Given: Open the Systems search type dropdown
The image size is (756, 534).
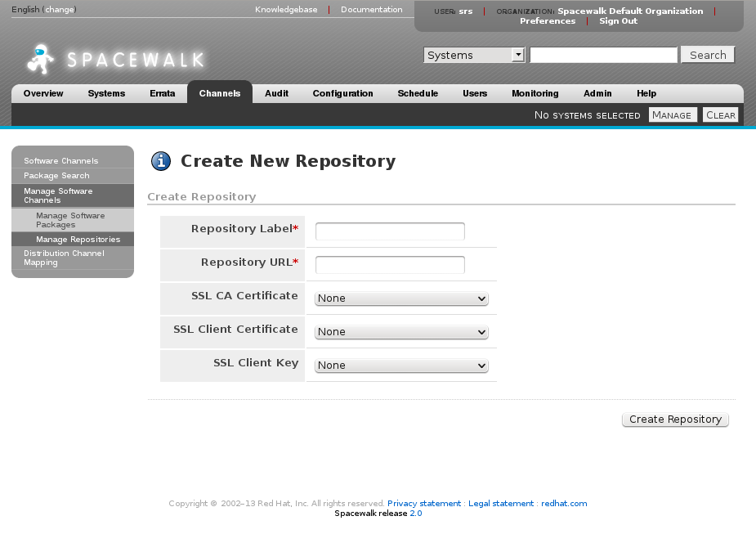Looking at the screenshot, I should (474, 55).
